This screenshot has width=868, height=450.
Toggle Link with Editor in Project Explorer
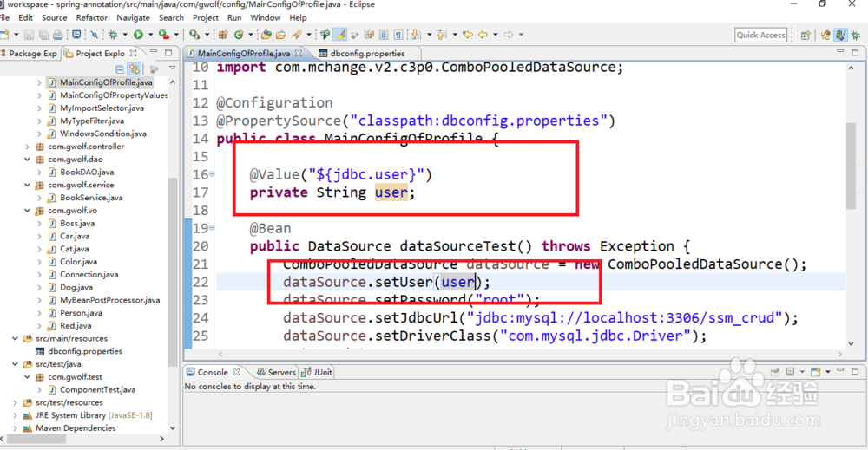coord(134,69)
